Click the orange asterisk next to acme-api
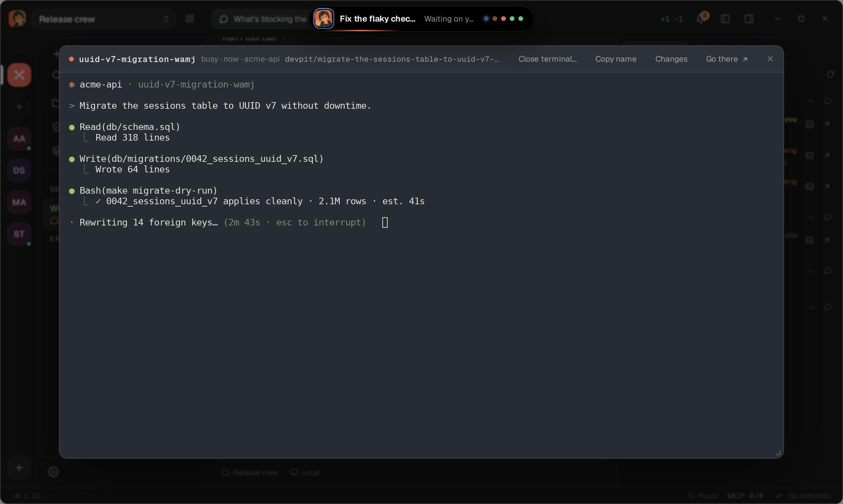 (x=72, y=85)
